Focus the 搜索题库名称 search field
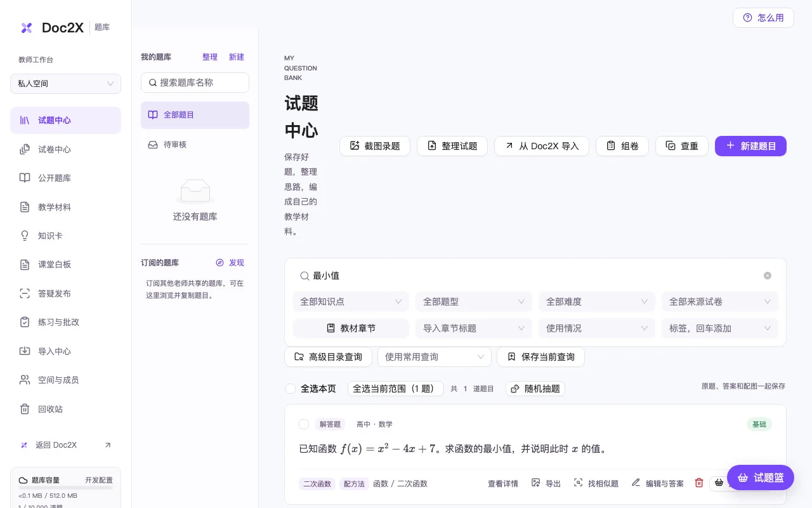This screenshot has width=812, height=508. pyautogui.click(x=195, y=83)
